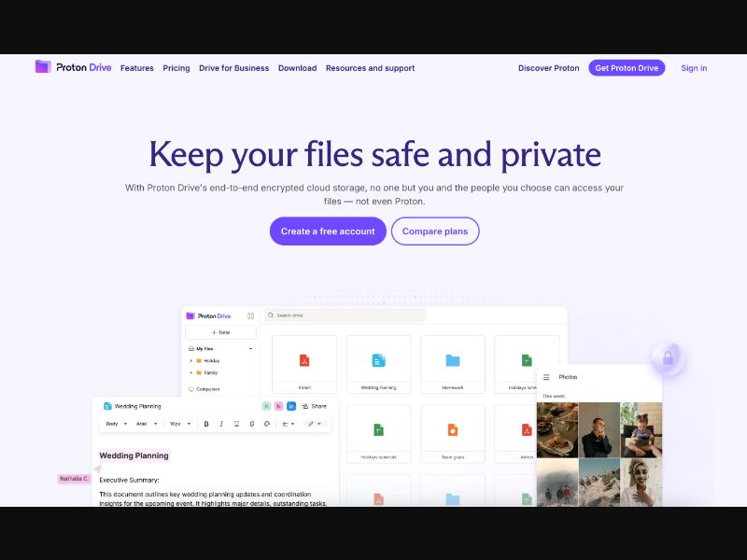The image size is (747, 560).
Task: Click the Create a free account button
Action: 328,231
